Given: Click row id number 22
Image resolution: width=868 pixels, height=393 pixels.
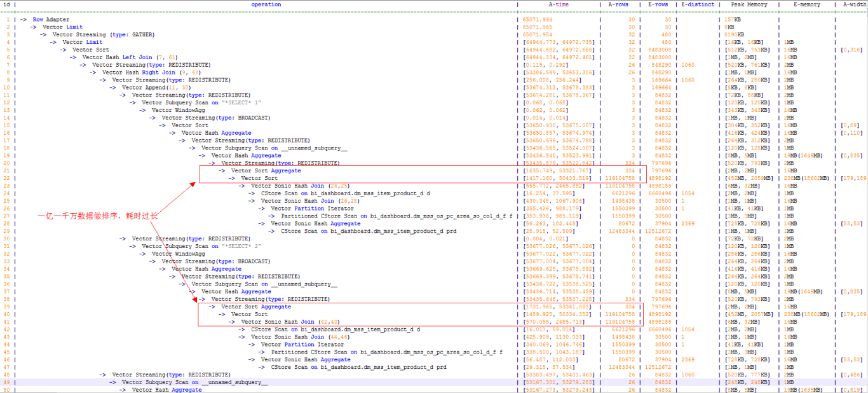Looking at the screenshot, I should (x=8, y=178).
